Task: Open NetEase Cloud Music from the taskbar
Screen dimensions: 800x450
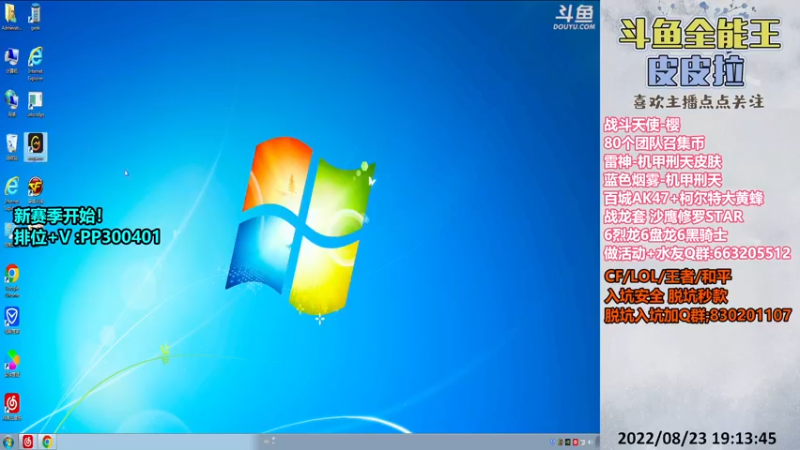Action: point(28,442)
